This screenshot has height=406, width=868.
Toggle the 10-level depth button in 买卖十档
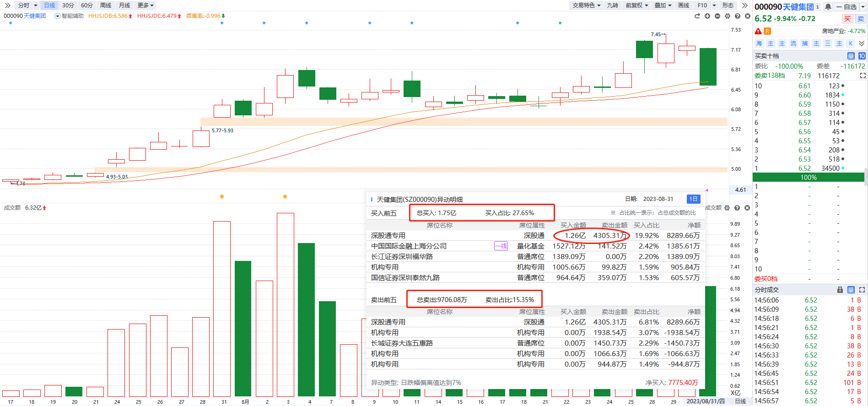862,56
